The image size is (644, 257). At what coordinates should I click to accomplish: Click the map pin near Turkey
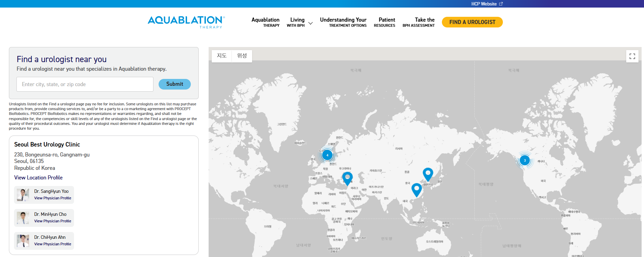[x=347, y=178]
